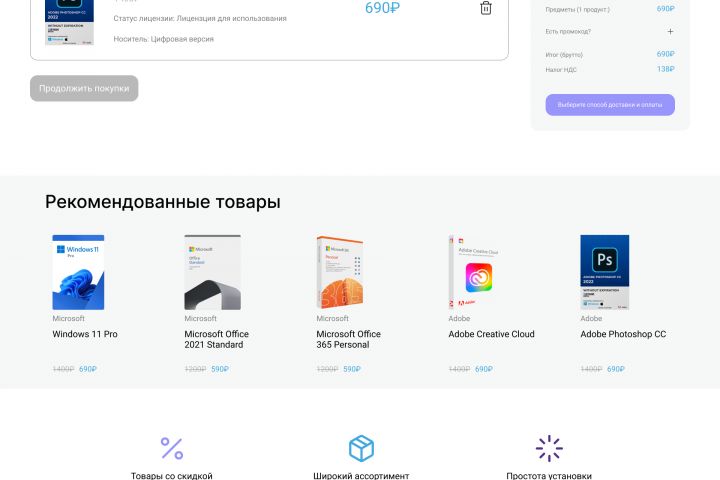This screenshot has height=480, width=720.
Task: Click the box wide assortment icon
Action: point(361,448)
